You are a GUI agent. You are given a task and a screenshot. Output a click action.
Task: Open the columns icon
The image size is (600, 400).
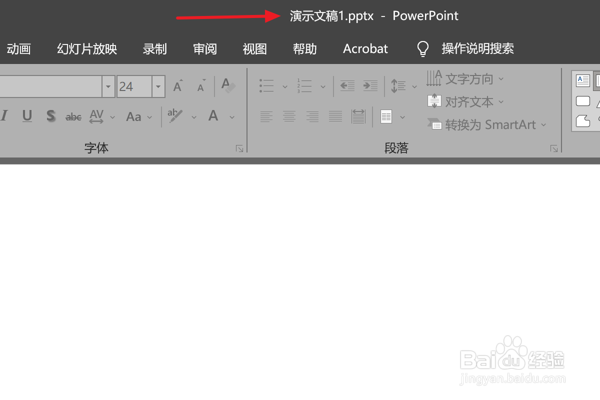coord(386,116)
